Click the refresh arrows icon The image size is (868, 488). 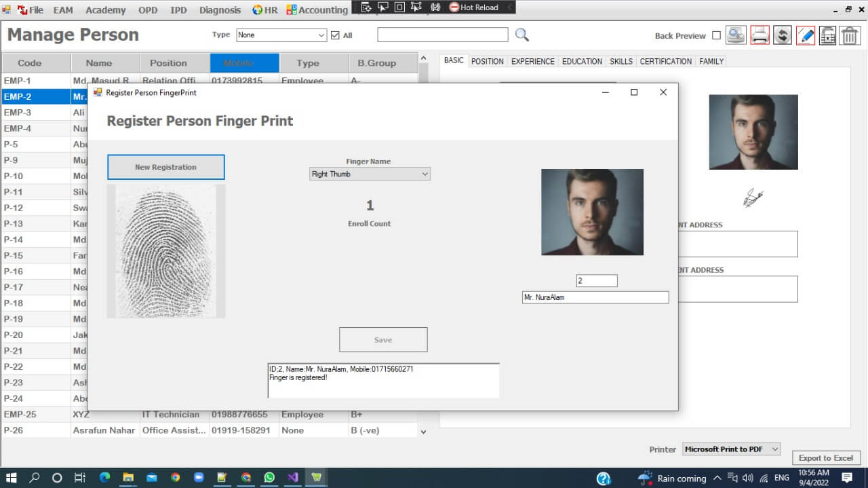tap(783, 35)
